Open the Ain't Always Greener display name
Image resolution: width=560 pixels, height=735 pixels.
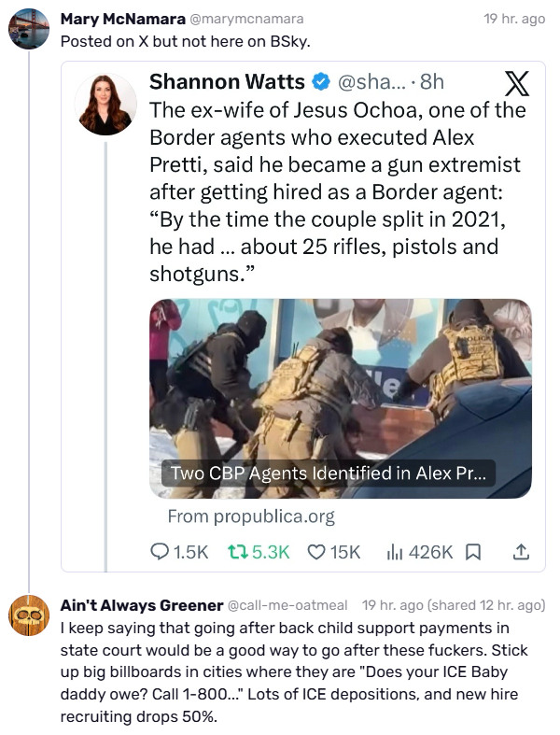point(142,605)
